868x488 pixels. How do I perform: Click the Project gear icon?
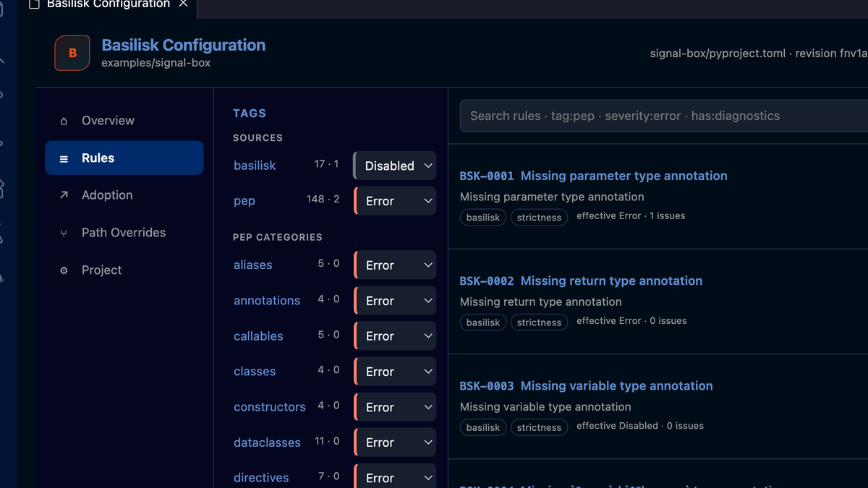pyautogui.click(x=64, y=270)
